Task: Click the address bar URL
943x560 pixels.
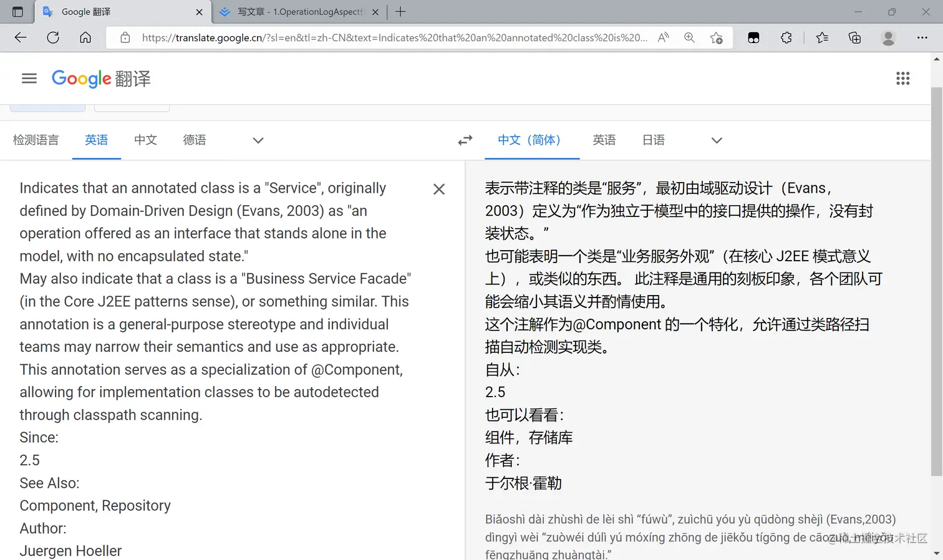Action: tap(395, 37)
